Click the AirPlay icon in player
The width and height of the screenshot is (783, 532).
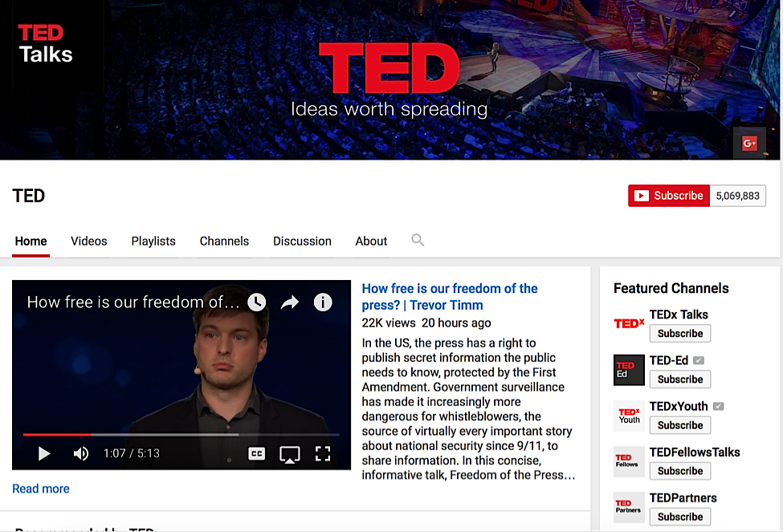pos(290,454)
